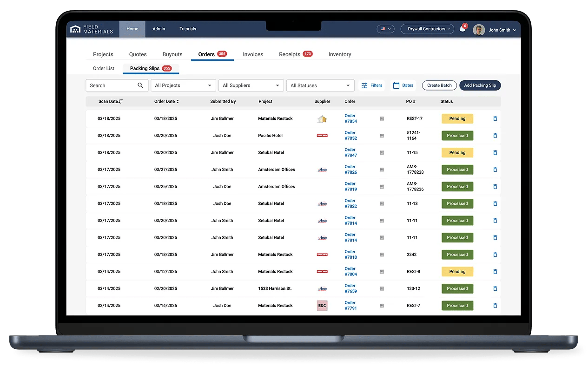This screenshot has height=366, width=588.
Task: Delete packing slip for Order #7659
Action: coord(495,288)
